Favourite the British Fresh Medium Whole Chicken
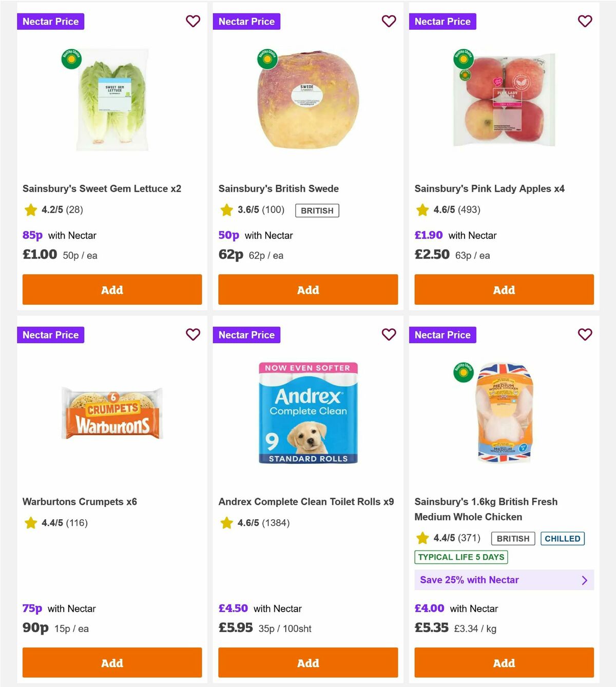This screenshot has height=687, width=616. 585,335
